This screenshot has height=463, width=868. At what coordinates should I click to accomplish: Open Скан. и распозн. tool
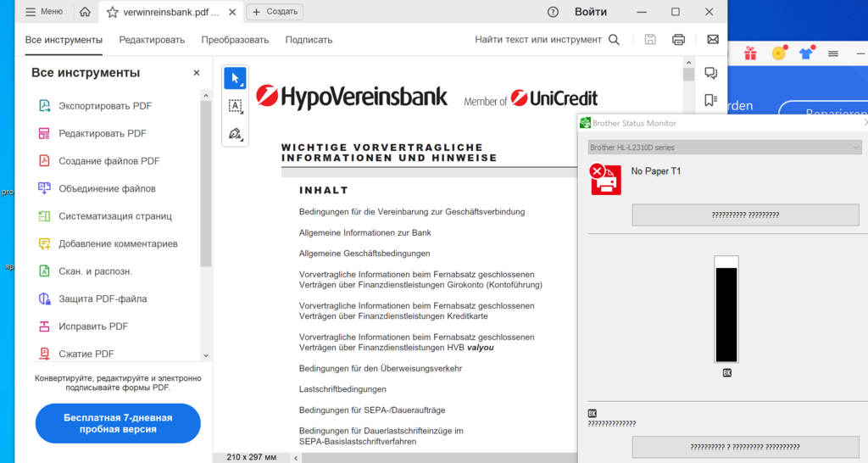(x=85, y=271)
